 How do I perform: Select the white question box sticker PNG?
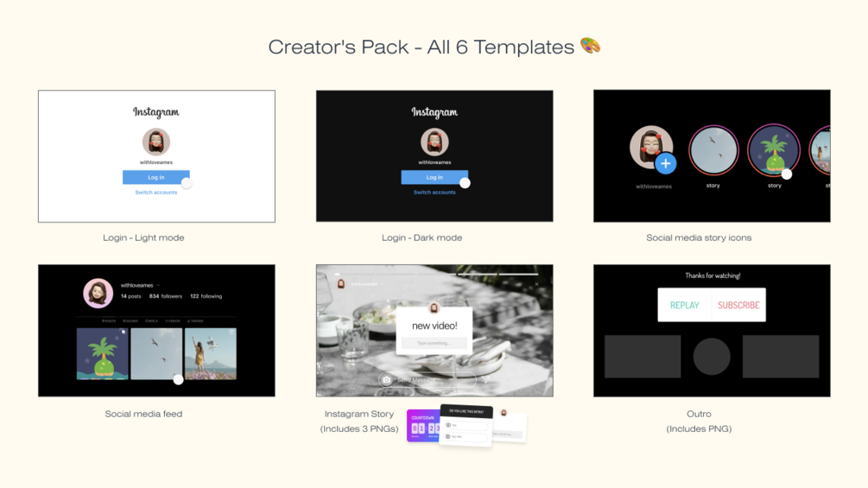tap(510, 428)
